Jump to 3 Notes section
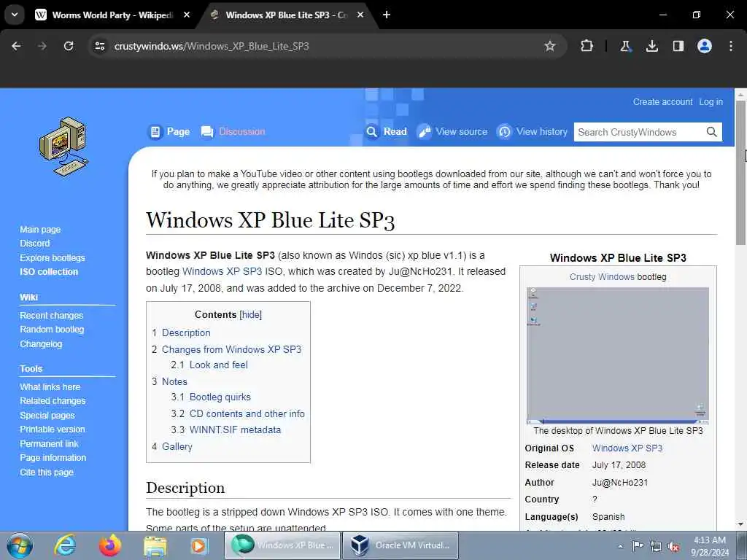This screenshot has height=560, width=747. [169, 381]
